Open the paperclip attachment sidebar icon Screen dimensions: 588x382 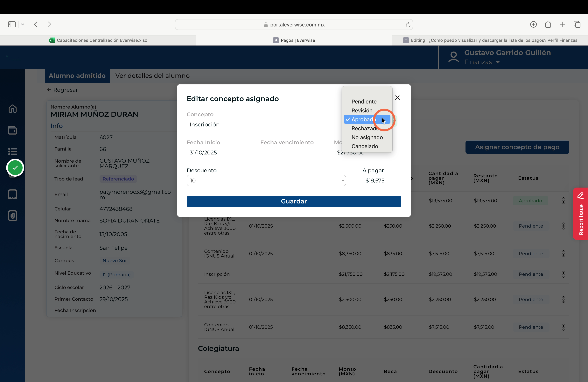(13, 216)
